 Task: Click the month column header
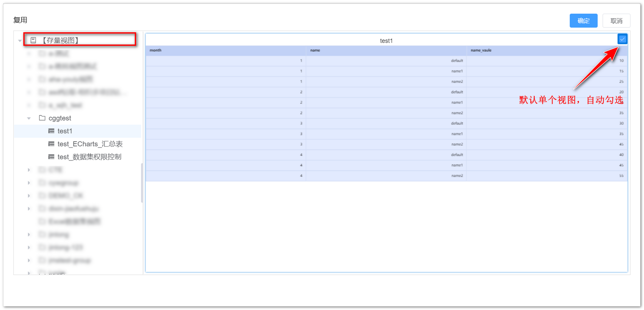(156, 50)
